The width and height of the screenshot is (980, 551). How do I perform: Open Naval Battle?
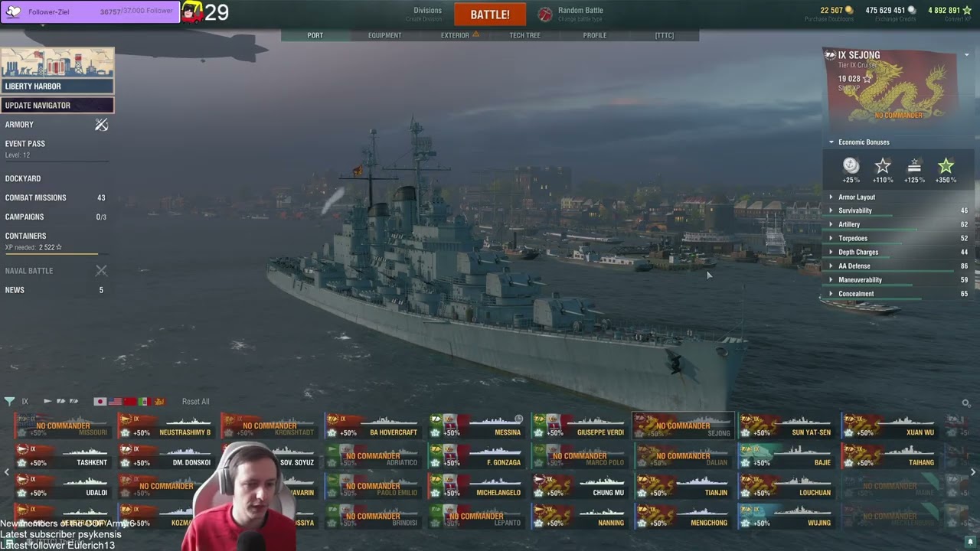(x=29, y=271)
